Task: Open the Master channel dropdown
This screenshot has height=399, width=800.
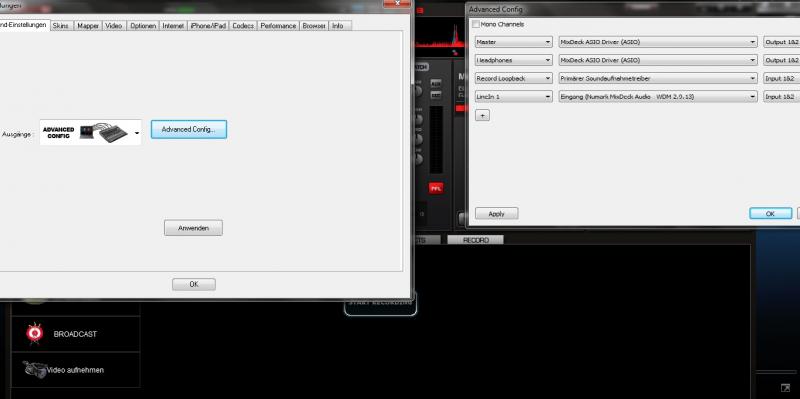Action: tap(513, 42)
